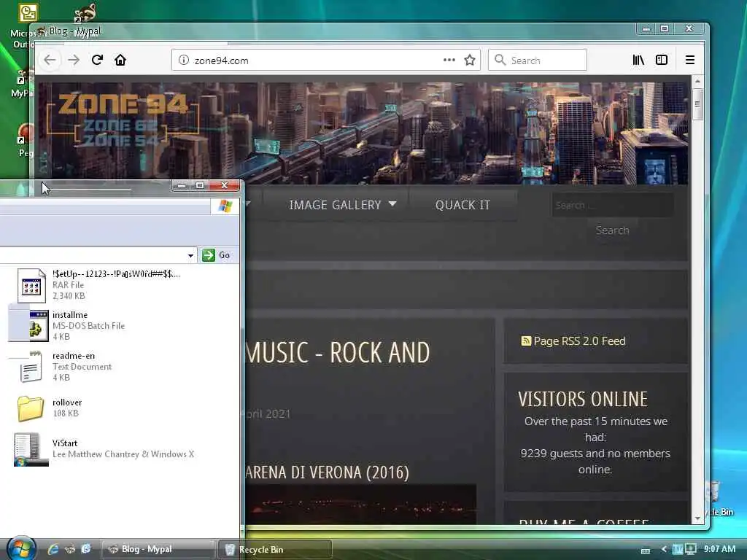The width and height of the screenshot is (747, 560).
Task: Click the website search text field
Action: (x=613, y=205)
